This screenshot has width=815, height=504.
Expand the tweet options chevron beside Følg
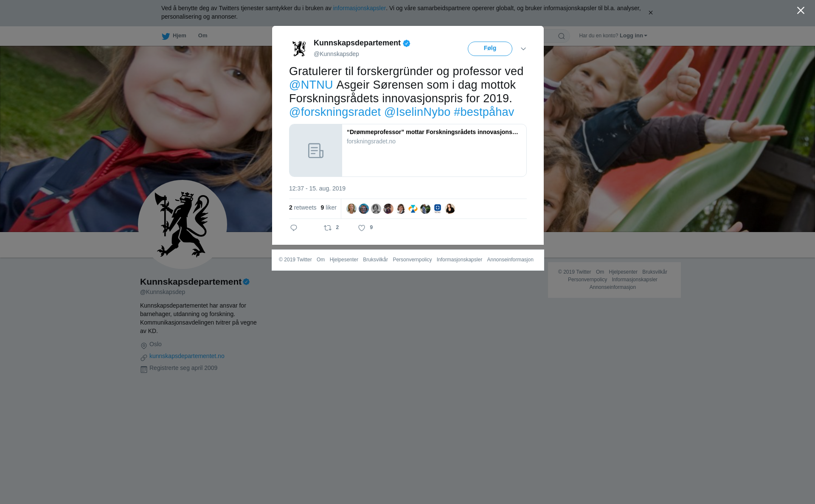coord(523,49)
